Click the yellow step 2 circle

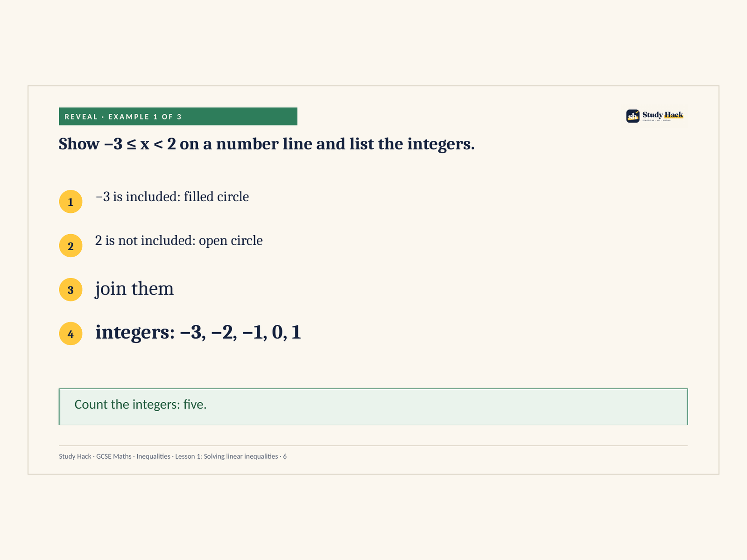(x=70, y=245)
